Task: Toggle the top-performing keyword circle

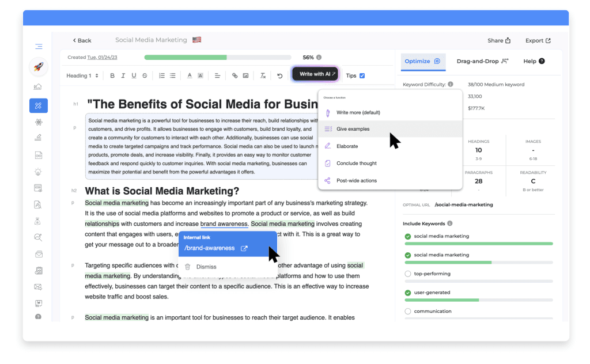Action: [408, 274]
